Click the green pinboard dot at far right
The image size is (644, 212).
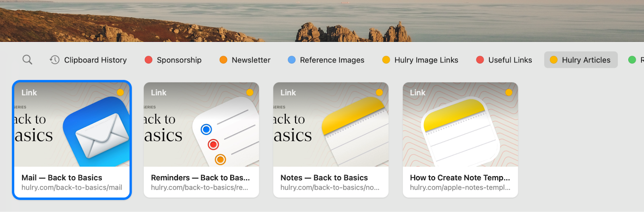pyautogui.click(x=632, y=60)
